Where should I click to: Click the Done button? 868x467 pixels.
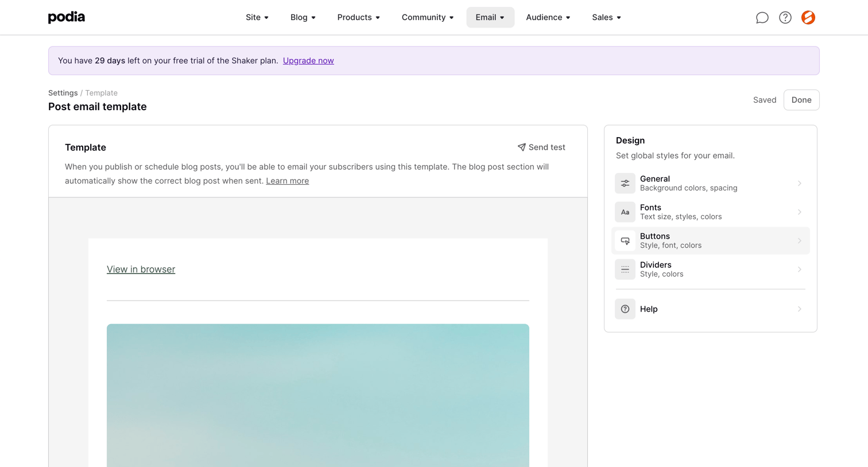click(801, 100)
